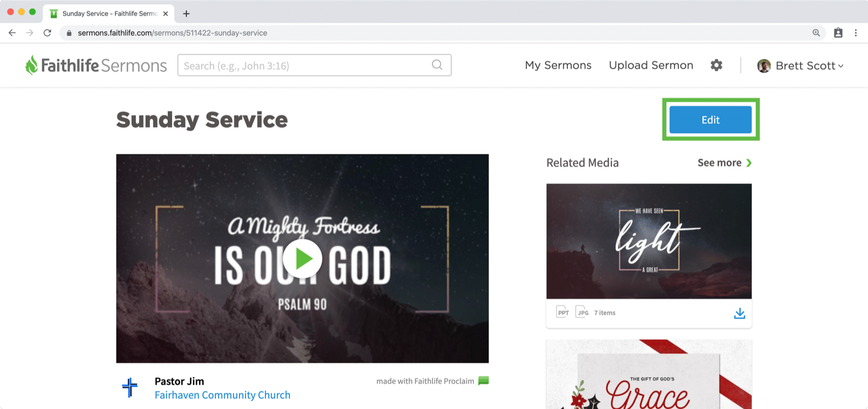This screenshot has height=409, width=868.
Task: Click the Pastor Jim name
Action: click(179, 381)
